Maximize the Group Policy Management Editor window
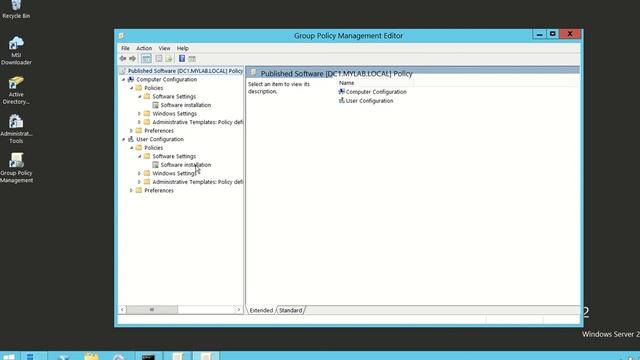Viewport: 640px width, 360px height. (x=553, y=35)
